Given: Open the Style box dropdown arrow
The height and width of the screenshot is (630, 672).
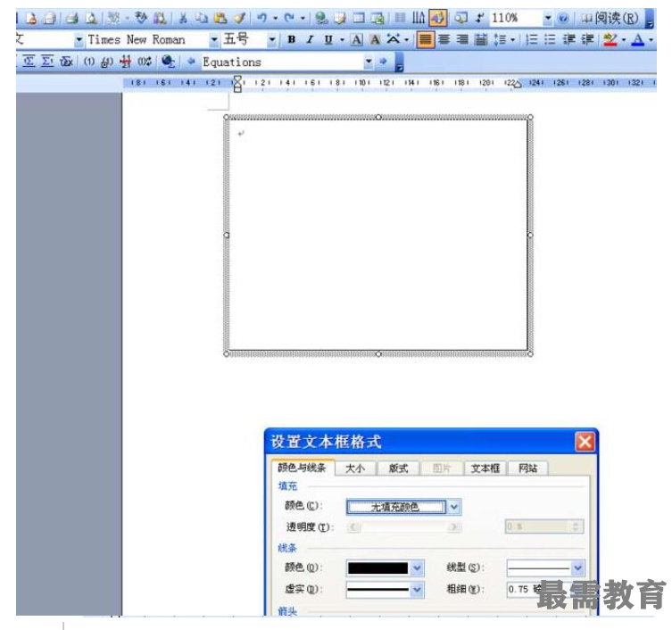Looking at the screenshot, I should 79,40.
